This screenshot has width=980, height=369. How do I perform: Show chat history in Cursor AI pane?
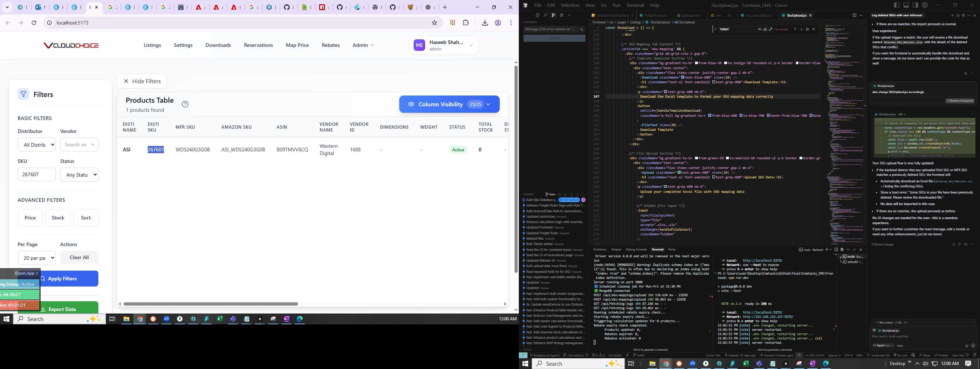point(963,15)
